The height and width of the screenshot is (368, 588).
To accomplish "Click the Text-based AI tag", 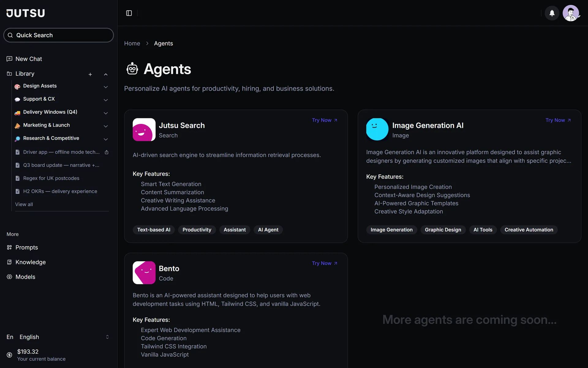I will click(154, 230).
